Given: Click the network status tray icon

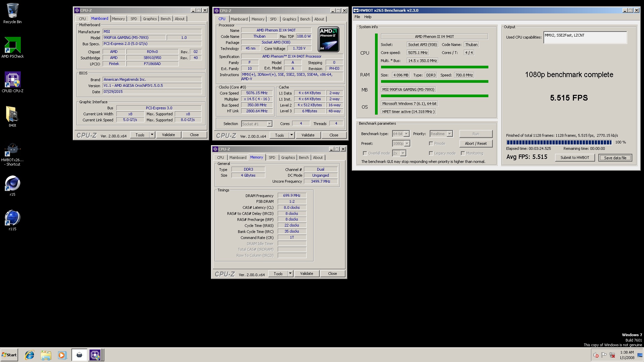Looking at the screenshot, I should click(x=612, y=355).
